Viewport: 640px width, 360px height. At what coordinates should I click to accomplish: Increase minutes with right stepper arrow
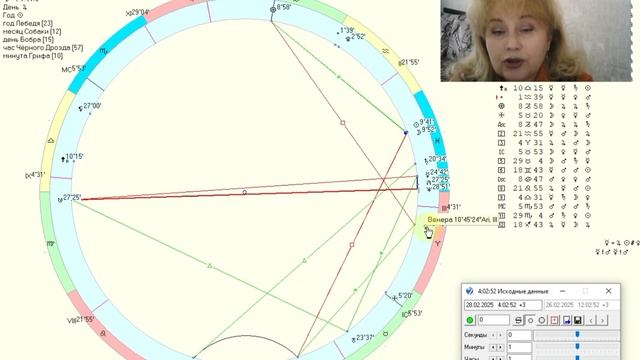500,347
